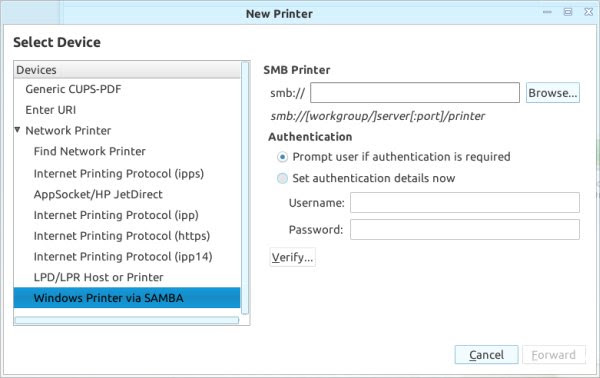Image resolution: width=600 pixels, height=378 pixels.
Task: Click the Forward button
Action: [x=554, y=355]
